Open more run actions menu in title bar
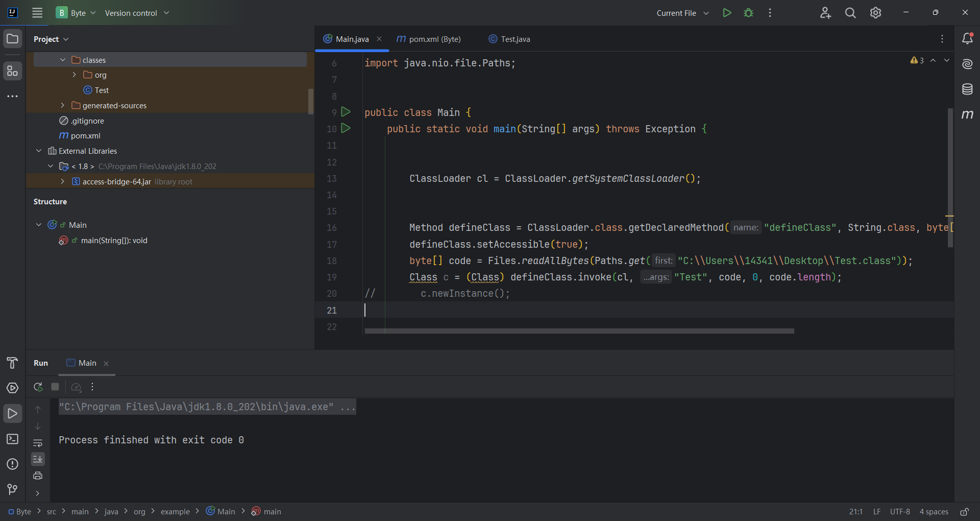Screen dimensions: 980x521 coord(770,13)
